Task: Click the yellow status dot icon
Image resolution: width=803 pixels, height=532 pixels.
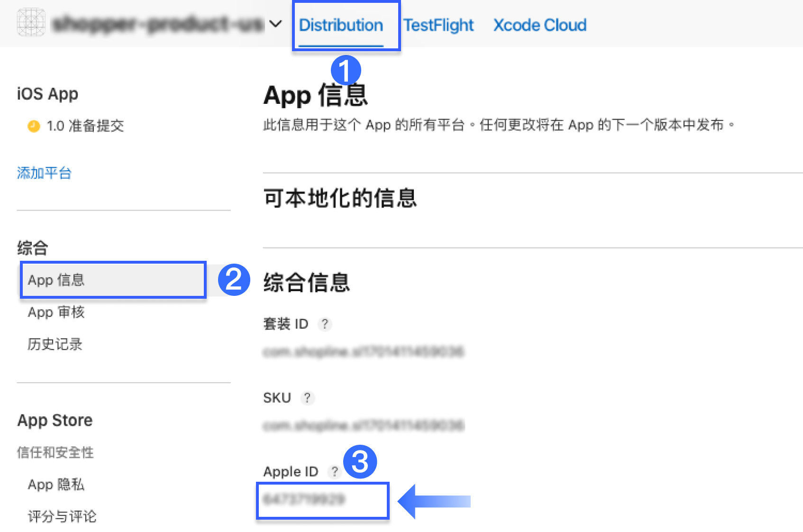Action: 34,126
